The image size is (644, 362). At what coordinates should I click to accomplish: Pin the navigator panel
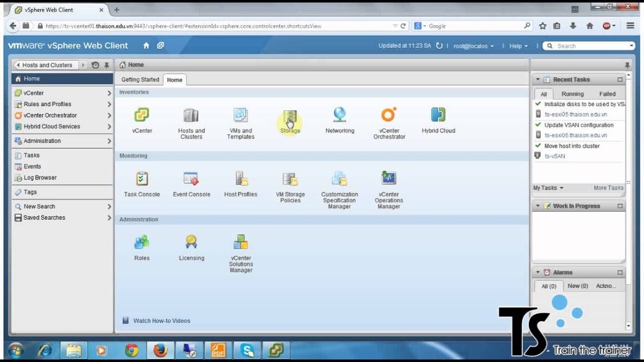(x=107, y=65)
